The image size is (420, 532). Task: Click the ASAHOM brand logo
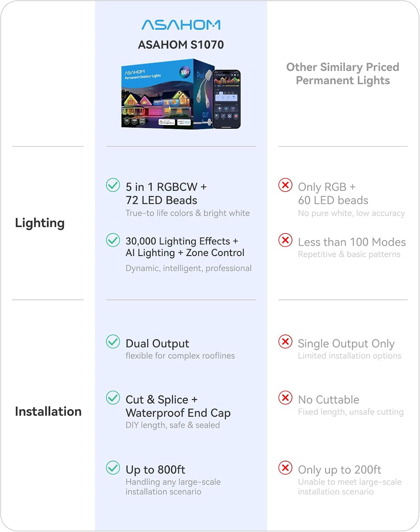point(181,24)
